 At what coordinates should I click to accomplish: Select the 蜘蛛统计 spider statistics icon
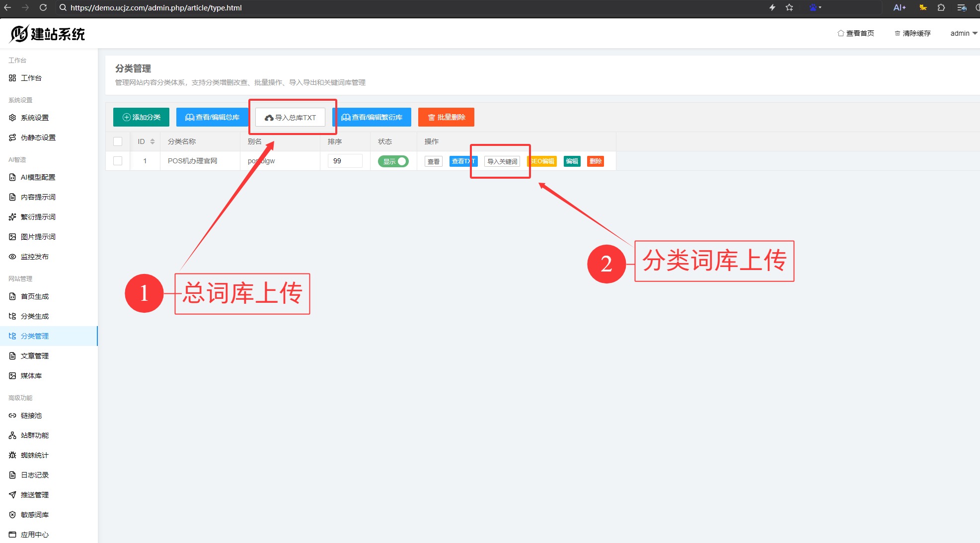tap(12, 455)
